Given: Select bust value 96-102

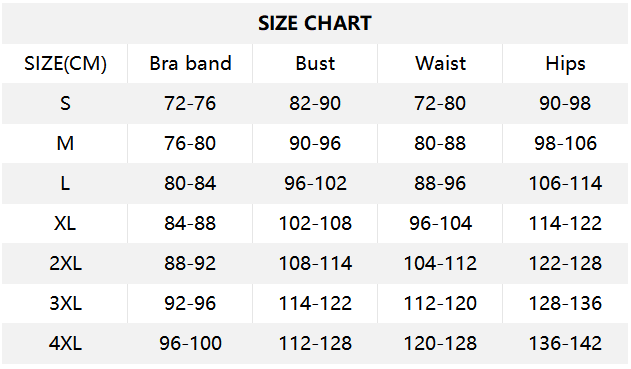Looking at the screenshot, I should pos(315,183).
